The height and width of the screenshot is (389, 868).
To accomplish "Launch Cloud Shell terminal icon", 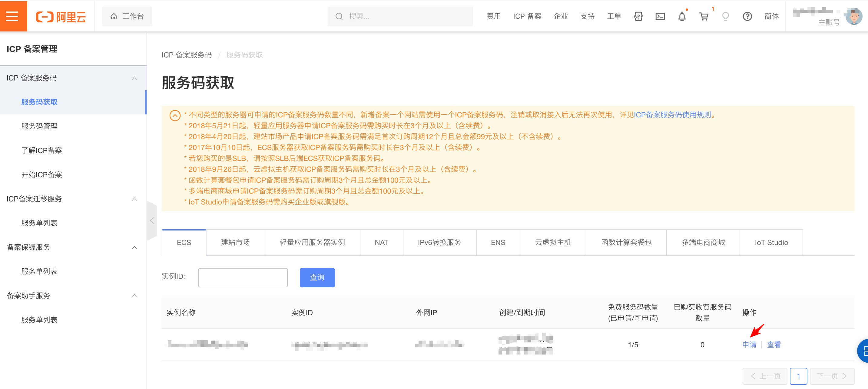I will (x=660, y=16).
